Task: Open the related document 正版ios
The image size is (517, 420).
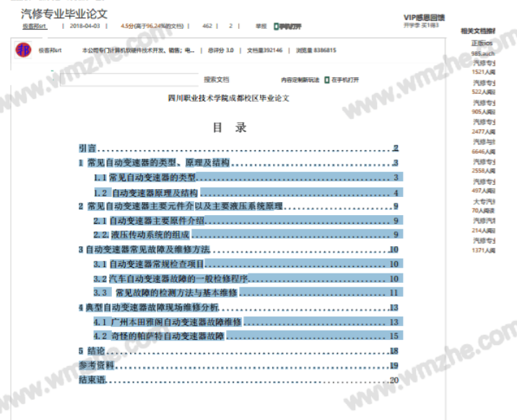Action: [x=482, y=43]
